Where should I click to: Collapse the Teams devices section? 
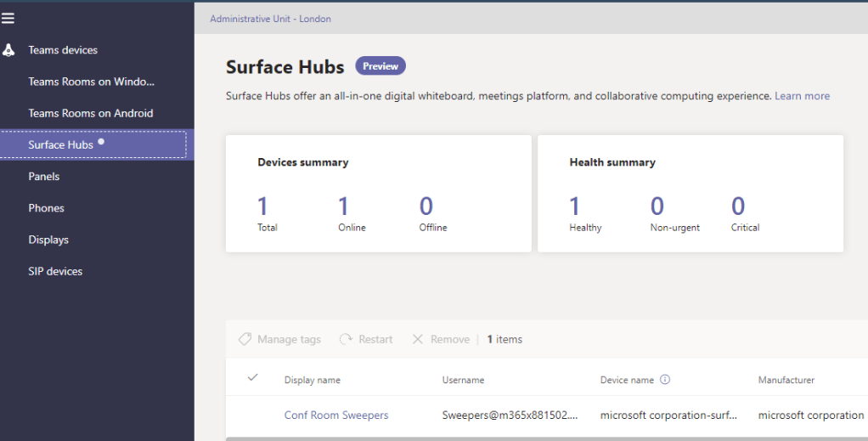point(63,50)
